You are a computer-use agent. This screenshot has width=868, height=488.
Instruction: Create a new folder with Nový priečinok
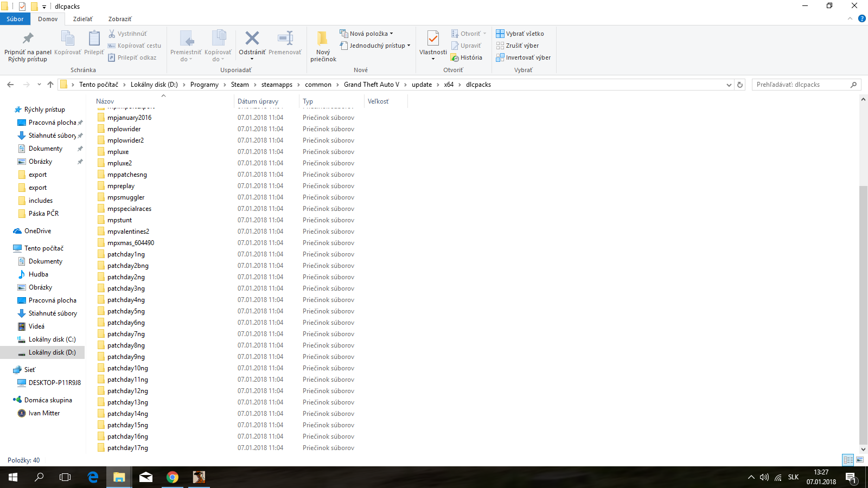[323, 46]
